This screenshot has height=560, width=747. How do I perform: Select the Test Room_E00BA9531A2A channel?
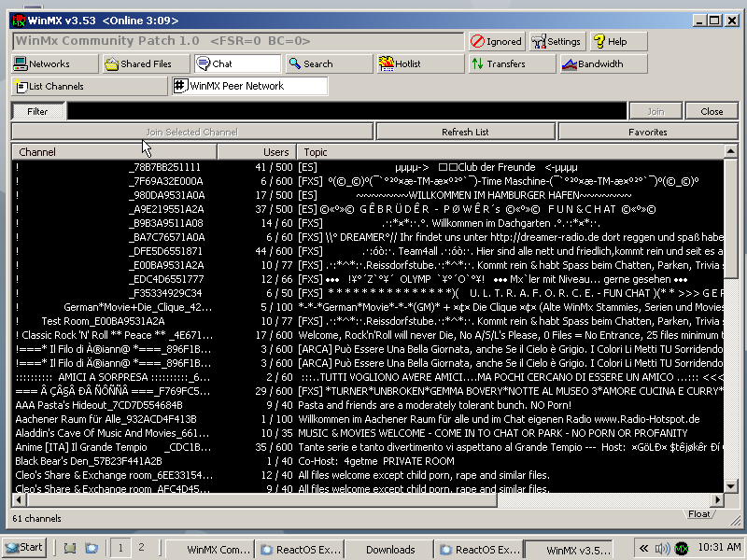[x=368, y=321]
